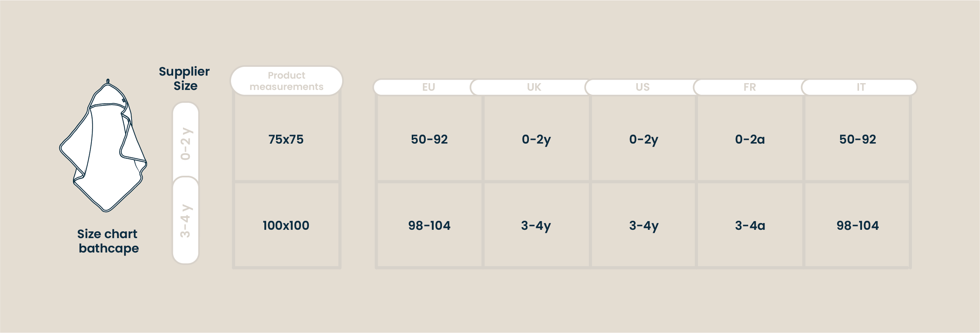The width and height of the screenshot is (980, 333).
Task: Select the 100x100 measurement cell
Action: 287,225
